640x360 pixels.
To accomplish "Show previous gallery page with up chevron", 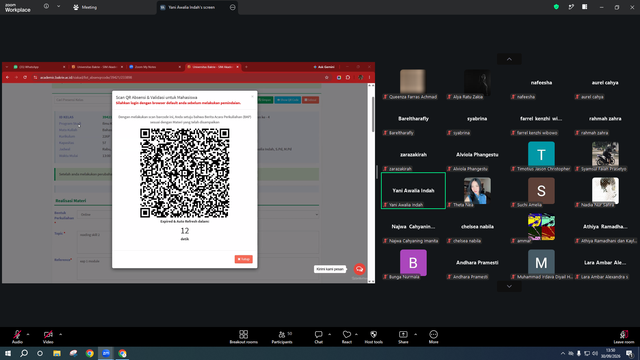I will (509, 59).
